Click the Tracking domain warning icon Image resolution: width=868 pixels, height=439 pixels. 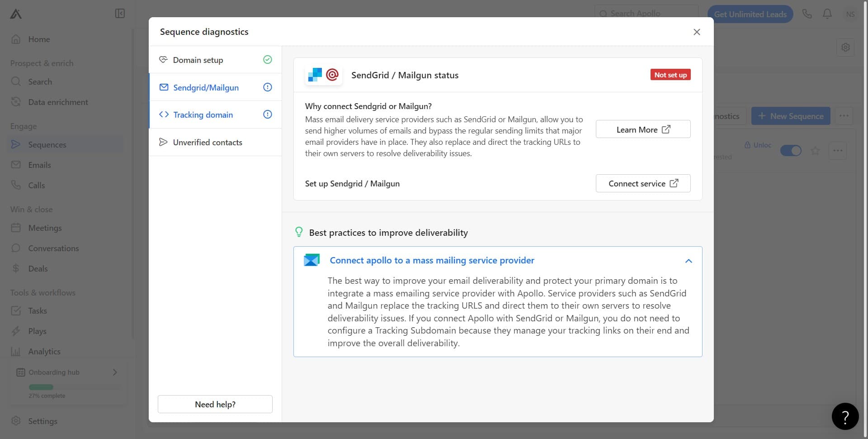[268, 115]
